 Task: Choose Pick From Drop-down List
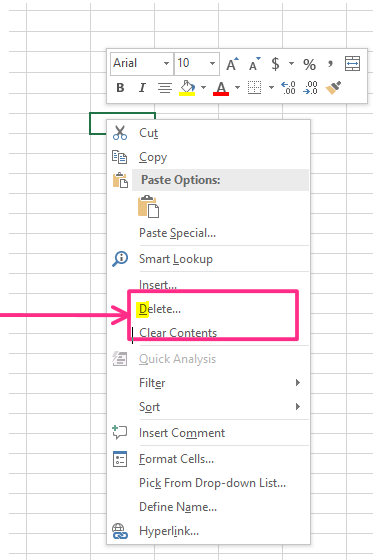tap(208, 483)
